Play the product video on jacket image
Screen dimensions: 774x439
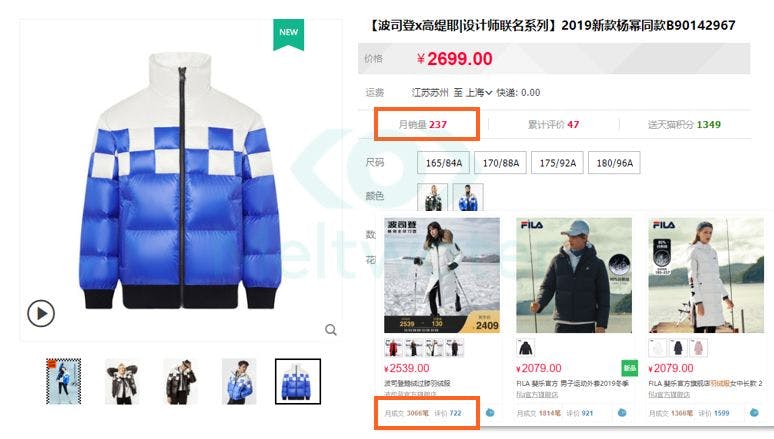[41, 314]
